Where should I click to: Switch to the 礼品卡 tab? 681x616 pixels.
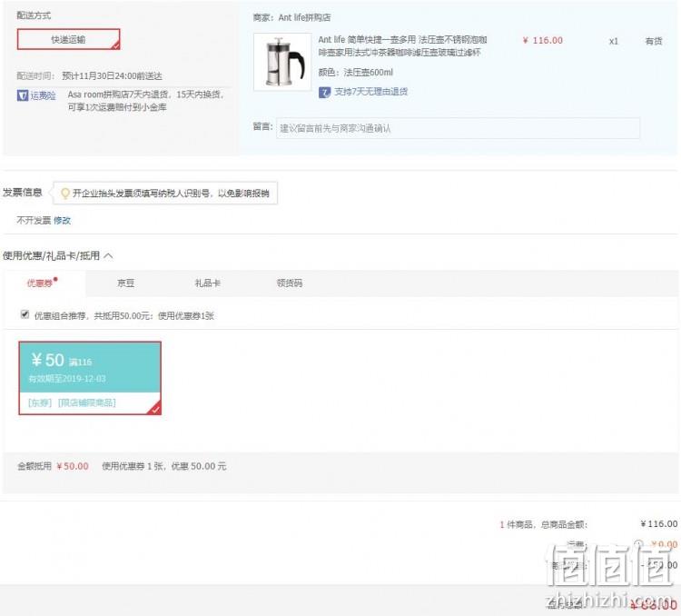pyautogui.click(x=208, y=283)
